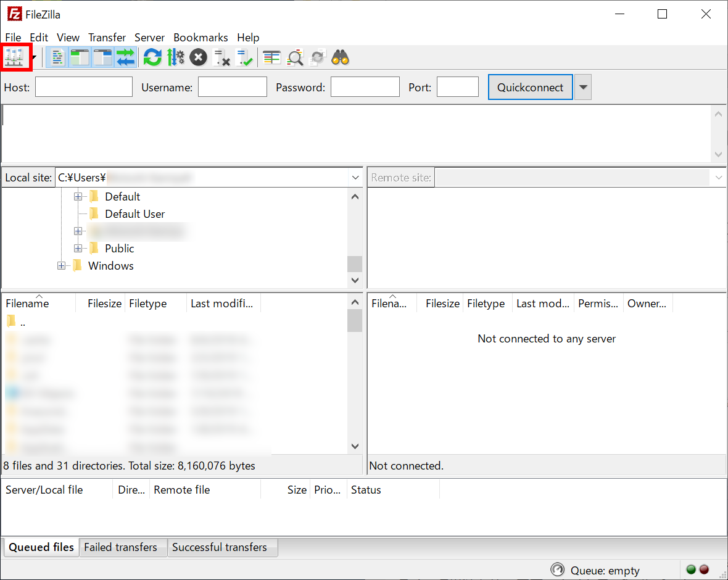Disconnect from the current server icon
The height and width of the screenshot is (580, 728).
point(221,57)
